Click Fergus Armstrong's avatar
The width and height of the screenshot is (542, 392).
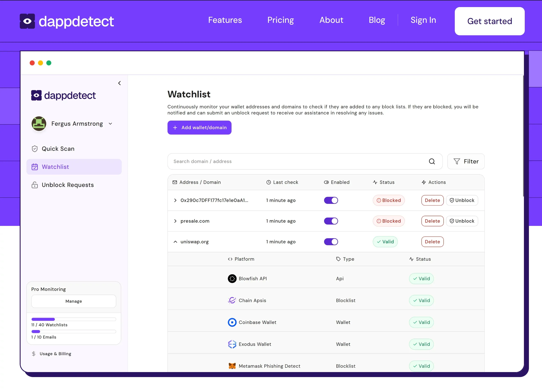pyautogui.click(x=39, y=124)
